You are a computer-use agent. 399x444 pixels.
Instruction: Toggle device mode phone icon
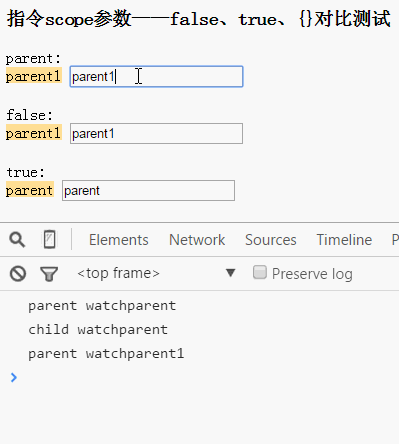click(50, 239)
